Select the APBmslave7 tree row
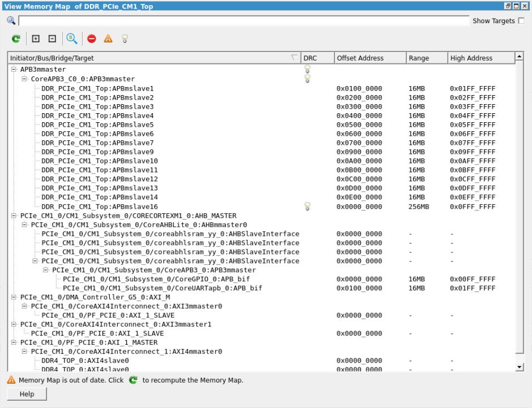This screenshot has height=408, width=532. tap(96, 142)
